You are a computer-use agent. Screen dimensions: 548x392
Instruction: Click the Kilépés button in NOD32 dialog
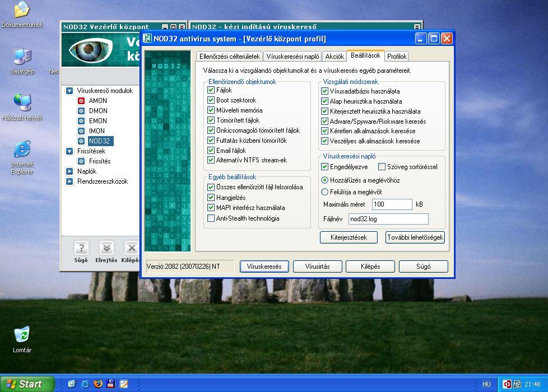click(370, 267)
